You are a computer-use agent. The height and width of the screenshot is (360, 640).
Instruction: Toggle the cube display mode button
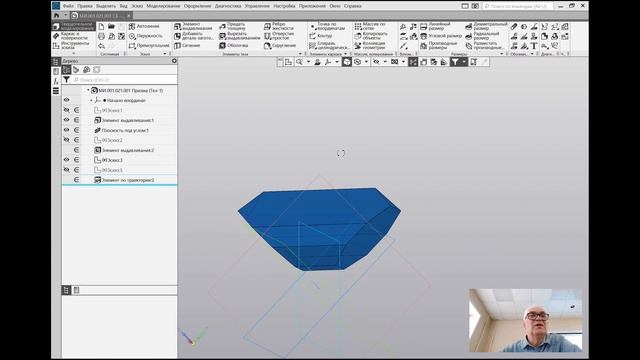pos(347,62)
